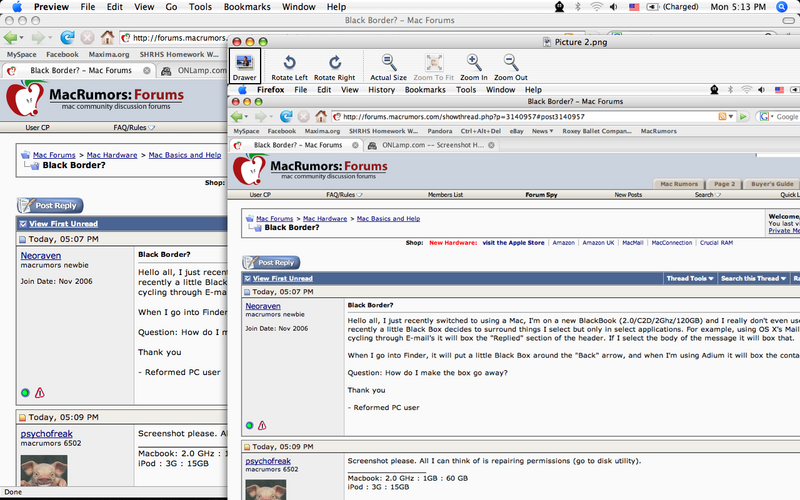Click Post Reply button in background window
The image size is (800, 500).
point(50,205)
